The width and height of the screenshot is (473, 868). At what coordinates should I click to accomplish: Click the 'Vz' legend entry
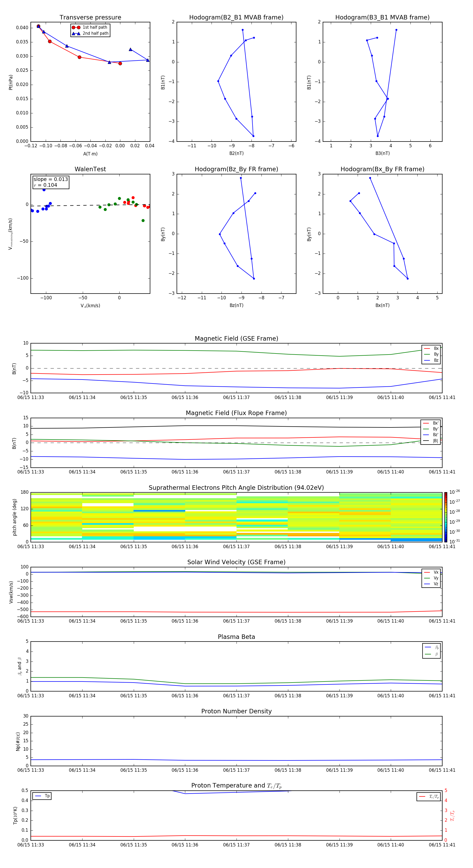(x=431, y=584)
